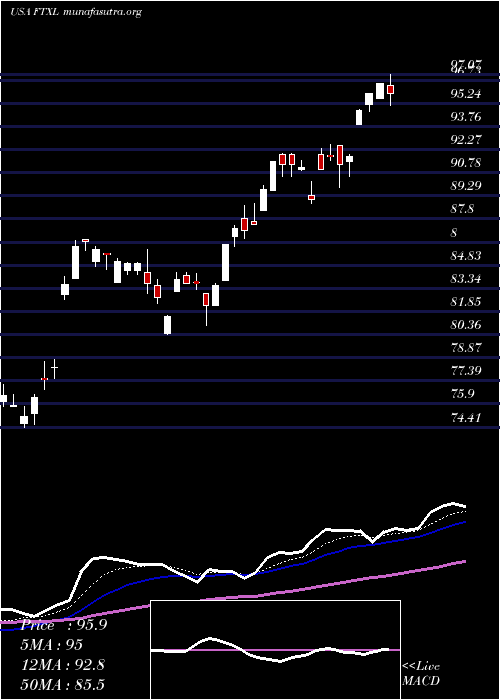The height and width of the screenshot is (700, 500).
Task: Click the 77.39 price axis label
Action: coord(466,371)
